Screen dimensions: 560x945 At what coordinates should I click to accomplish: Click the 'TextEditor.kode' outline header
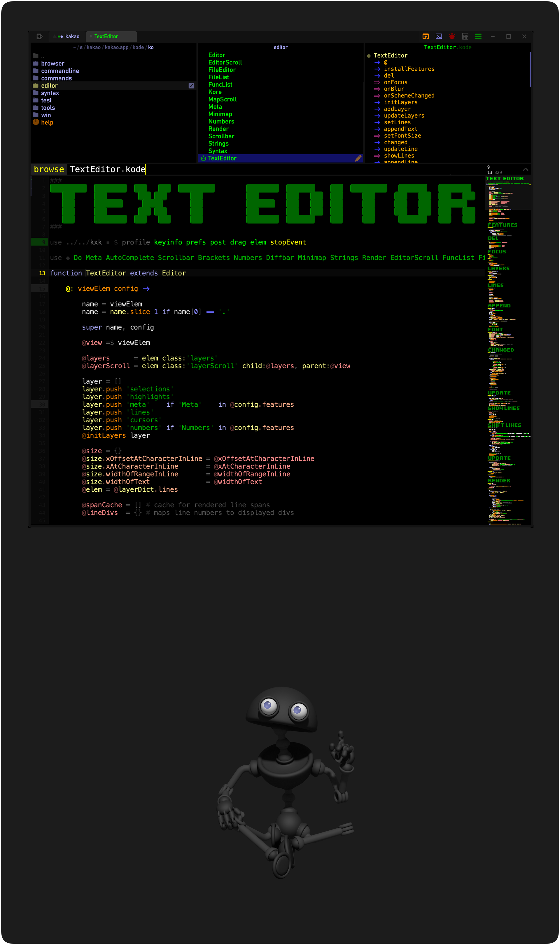pyautogui.click(x=447, y=47)
